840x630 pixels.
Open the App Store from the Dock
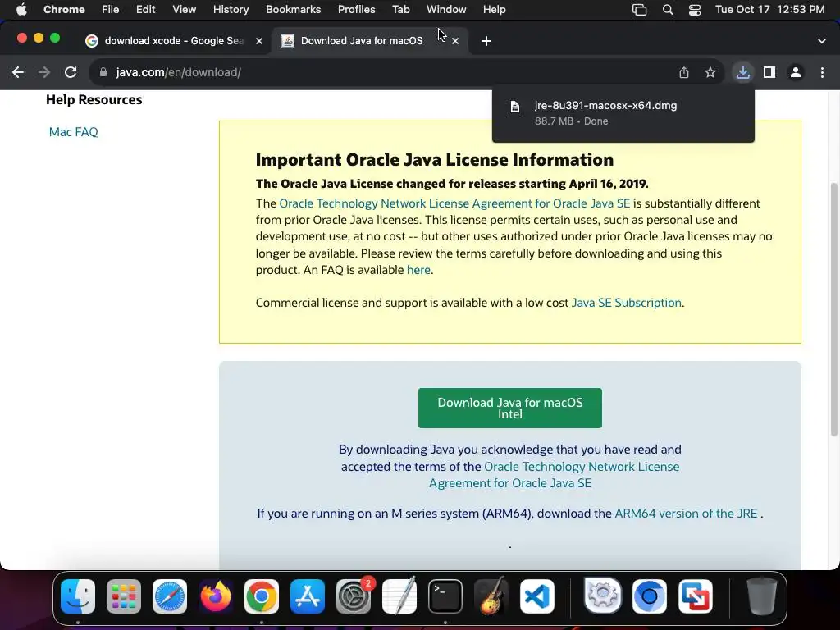click(x=308, y=596)
